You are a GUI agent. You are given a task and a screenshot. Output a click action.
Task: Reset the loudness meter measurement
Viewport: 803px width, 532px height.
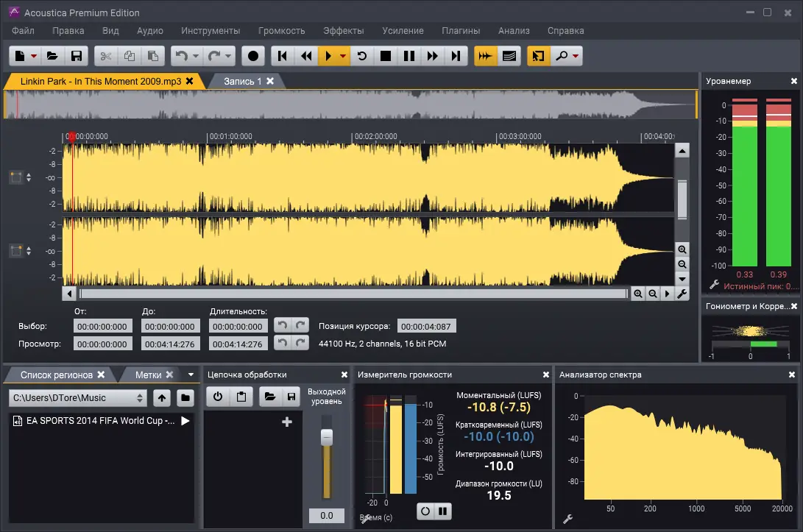click(425, 511)
